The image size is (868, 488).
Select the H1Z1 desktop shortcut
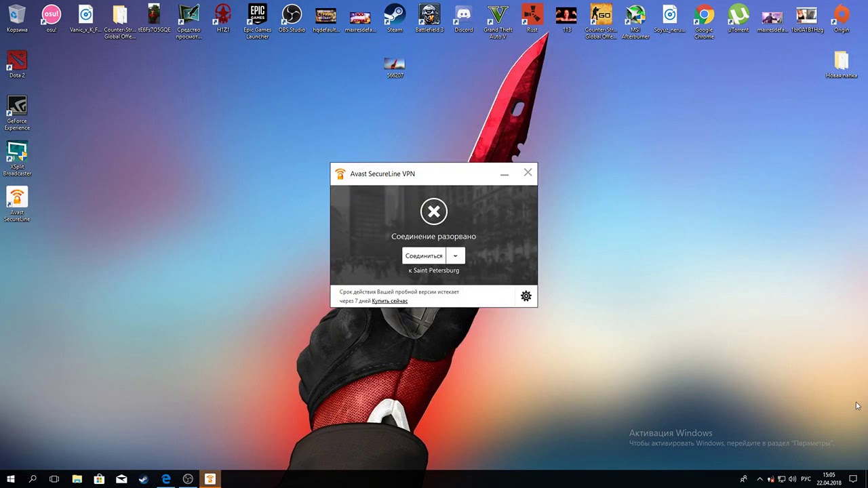[223, 19]
